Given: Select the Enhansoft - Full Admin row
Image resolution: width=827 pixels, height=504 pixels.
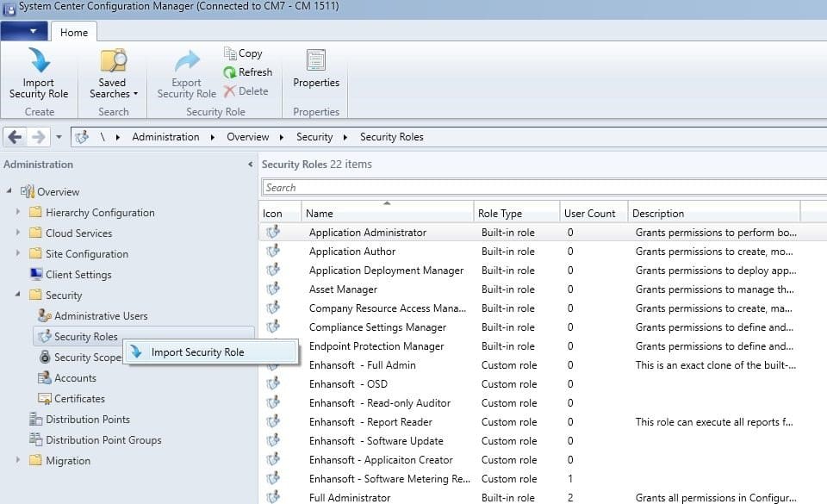Looking at the screenshot, I should click(543, 365).
